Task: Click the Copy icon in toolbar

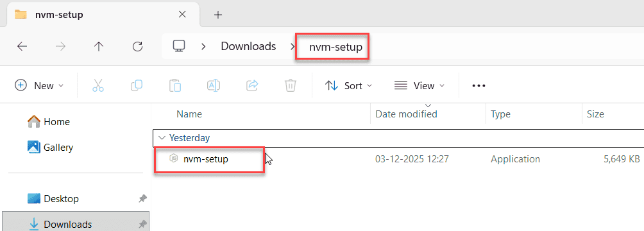Action: click(137, 85)
